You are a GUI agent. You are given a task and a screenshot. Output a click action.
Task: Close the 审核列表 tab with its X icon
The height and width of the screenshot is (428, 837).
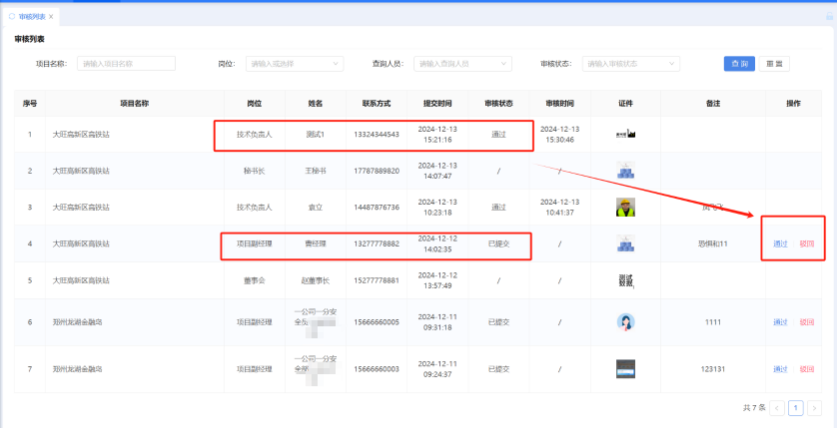[x=51, y=17]
